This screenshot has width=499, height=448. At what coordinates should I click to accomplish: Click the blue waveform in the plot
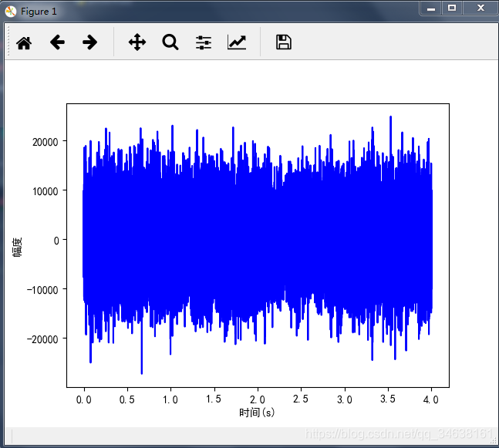pyautogui.click(x=258, y=245)
